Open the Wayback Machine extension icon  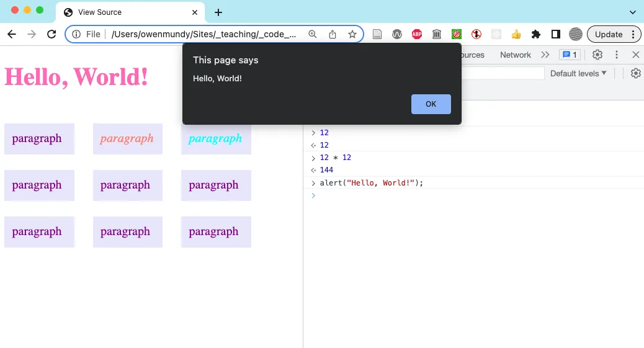[x=437, y=34]
